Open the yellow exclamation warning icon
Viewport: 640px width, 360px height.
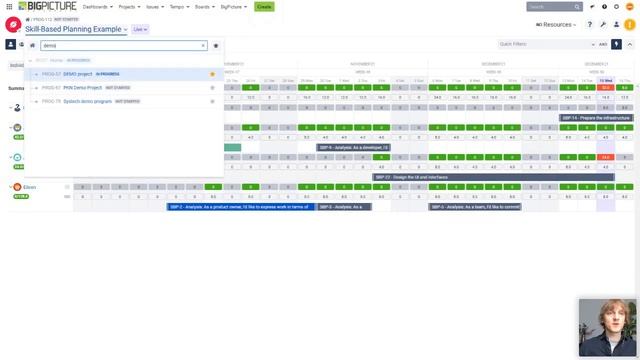(630, 24)
